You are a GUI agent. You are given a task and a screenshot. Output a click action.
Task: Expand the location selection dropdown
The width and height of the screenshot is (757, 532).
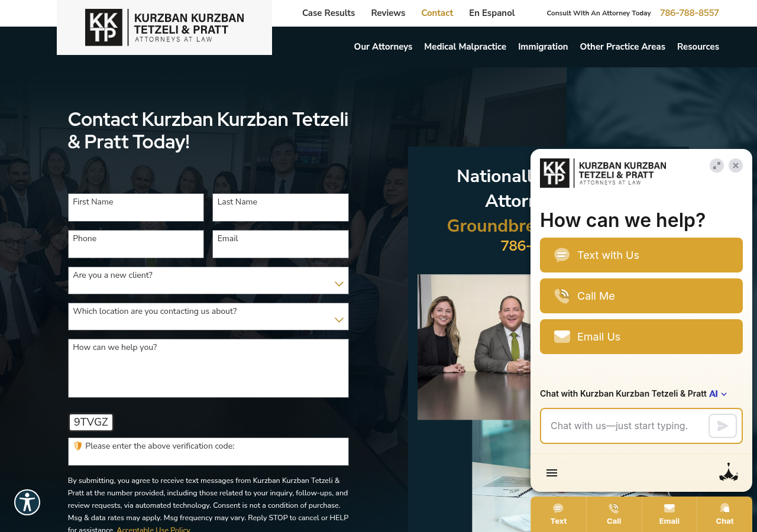tap(208, 316)
